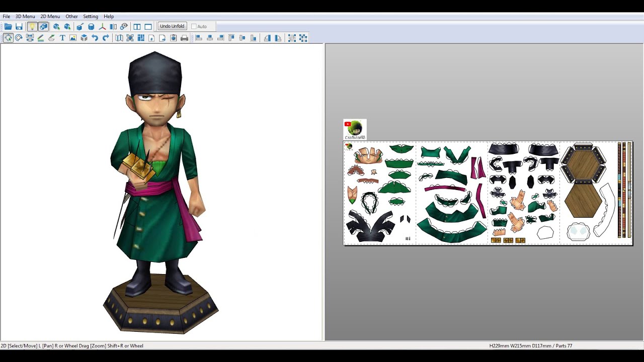Show the XYZ axis indicator icon

(102, 27)
